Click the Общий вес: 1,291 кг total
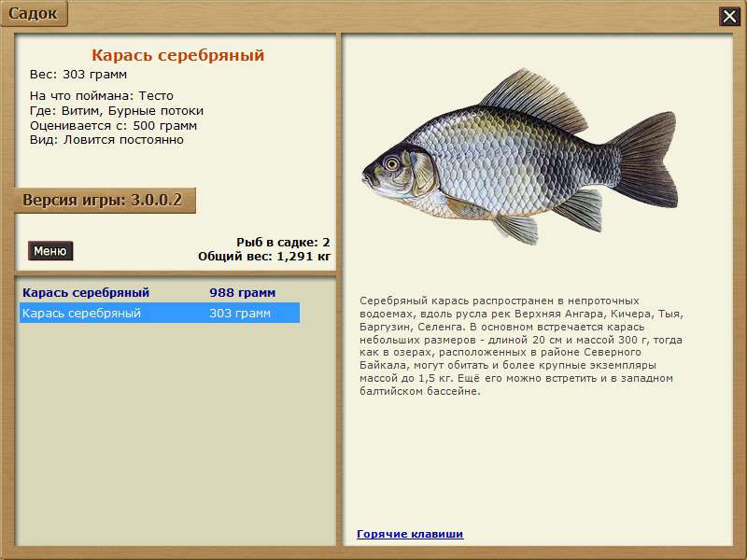The height and width of the screenshot is (560, 747). 264,256
